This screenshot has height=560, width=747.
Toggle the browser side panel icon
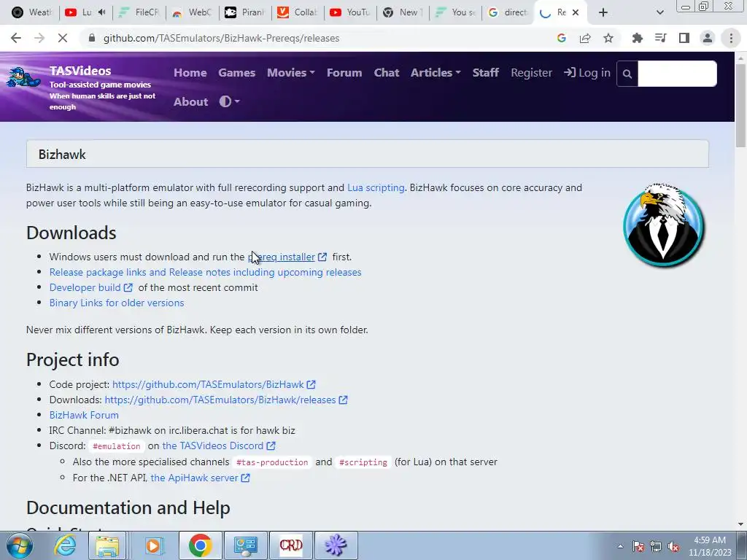pos(684,38)
